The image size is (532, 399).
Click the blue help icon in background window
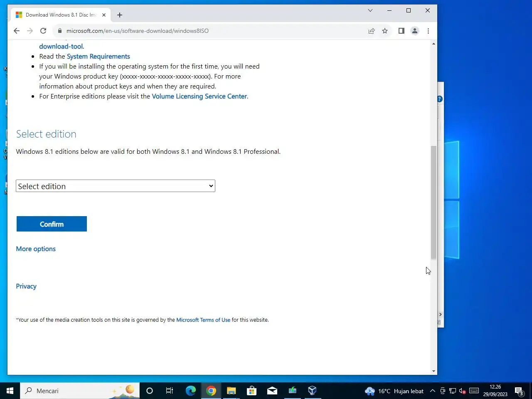pos(440,99)
